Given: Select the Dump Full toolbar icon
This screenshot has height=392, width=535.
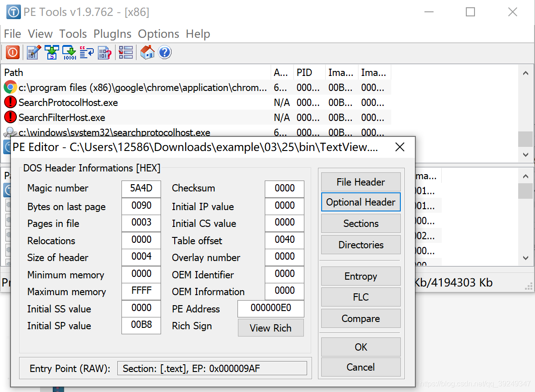Looking at the screenshot, I should pos(51,52).
